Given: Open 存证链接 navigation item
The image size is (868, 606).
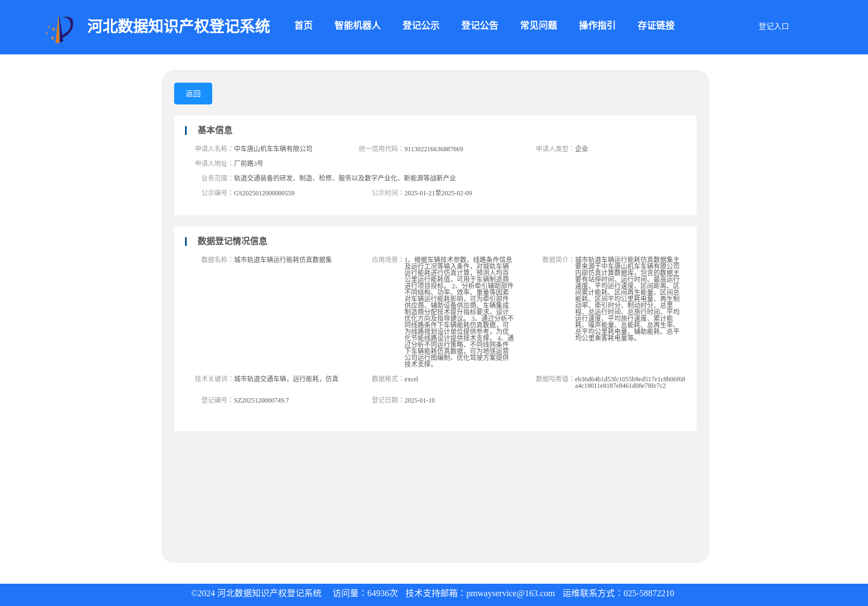Looking at the screenshot, I should pos(656,26).
